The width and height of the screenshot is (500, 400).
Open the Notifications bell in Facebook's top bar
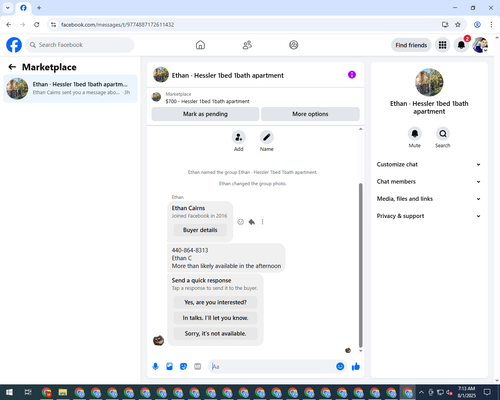(x=461, y=45)
